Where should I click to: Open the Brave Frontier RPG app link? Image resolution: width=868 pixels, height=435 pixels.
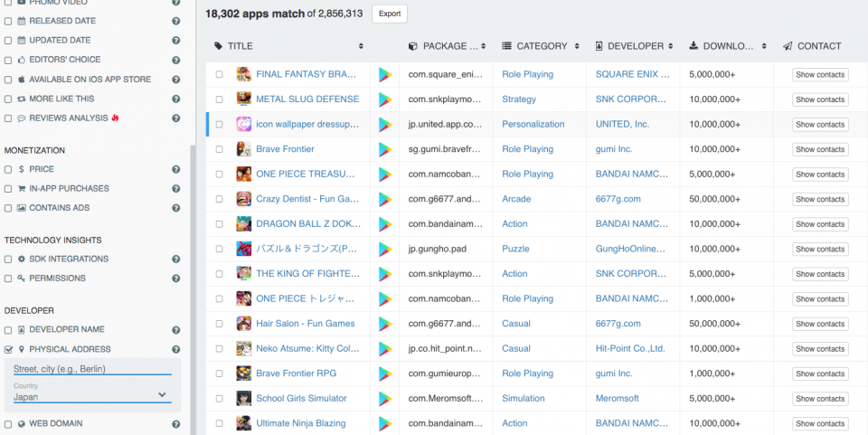tap(297, 374)
